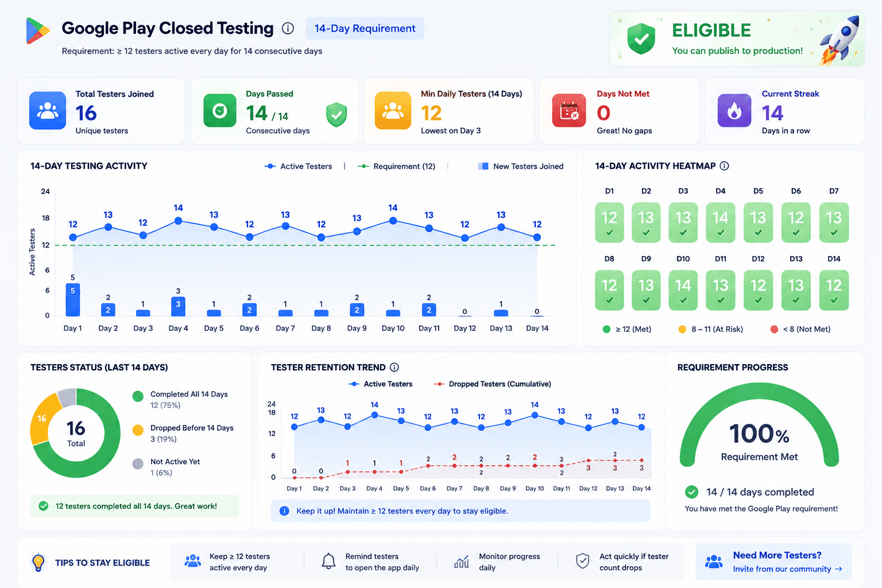
Task: Click the Day 4 new testers bar showing 3
Action: (x=178, y=306)
